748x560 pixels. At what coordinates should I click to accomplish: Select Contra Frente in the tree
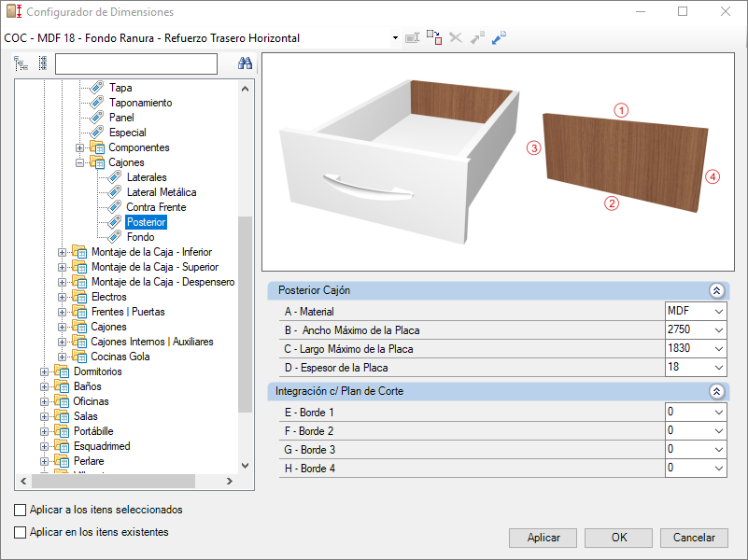pyautogui.click(x=156, y=207)
